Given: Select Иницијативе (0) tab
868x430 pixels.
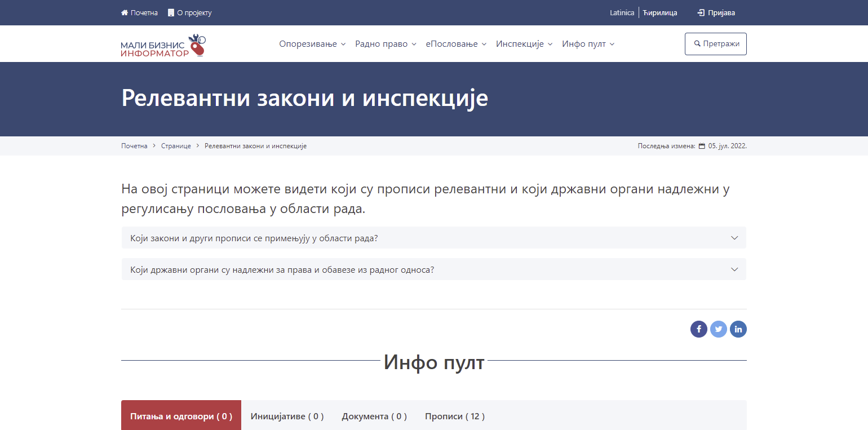Looking at the screenshot, I should (287, 416).
